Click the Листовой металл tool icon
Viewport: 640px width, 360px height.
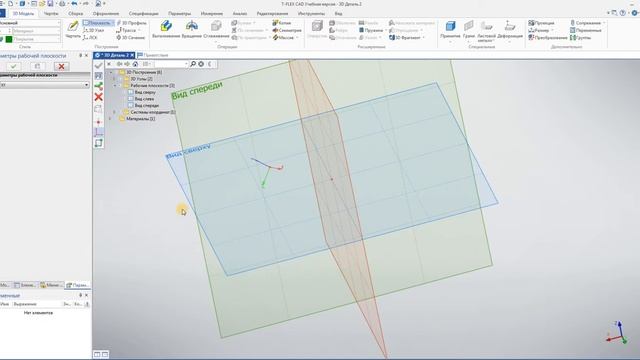[486, 26]
